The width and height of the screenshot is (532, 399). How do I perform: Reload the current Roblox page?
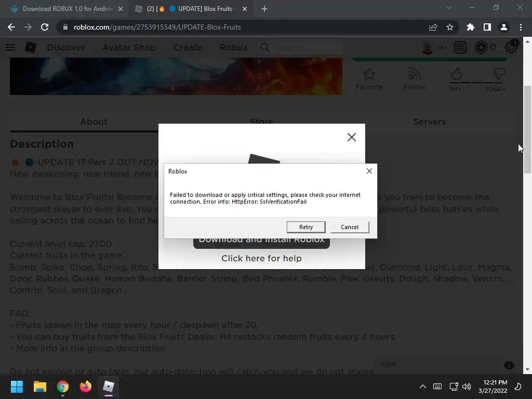click(x=45, y=27)
